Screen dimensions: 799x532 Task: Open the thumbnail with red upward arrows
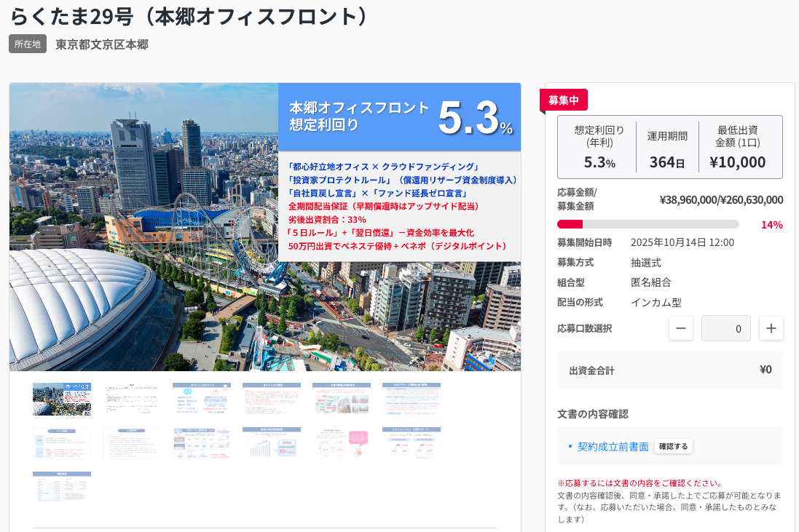(412, 443)
